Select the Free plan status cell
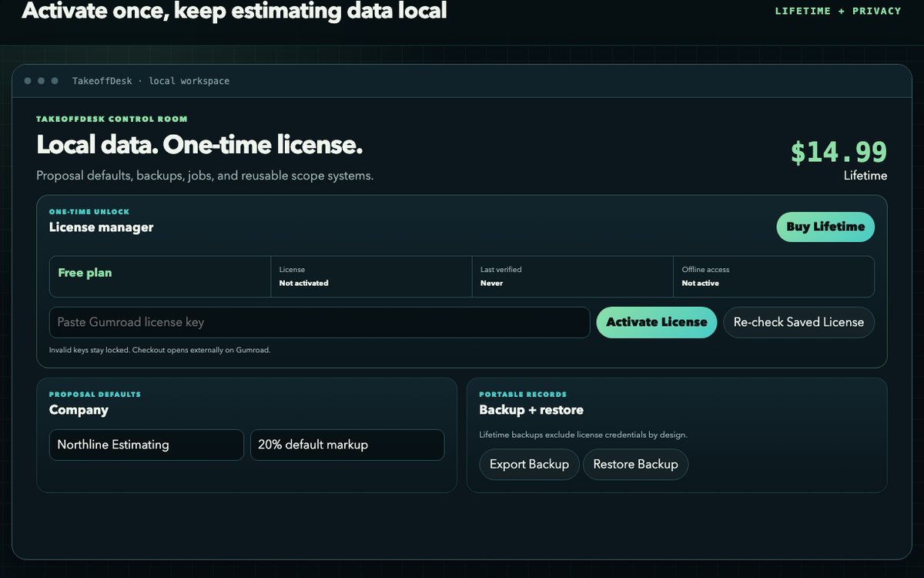The width and height of the screenshot is (924, 578). coord(160,277)
